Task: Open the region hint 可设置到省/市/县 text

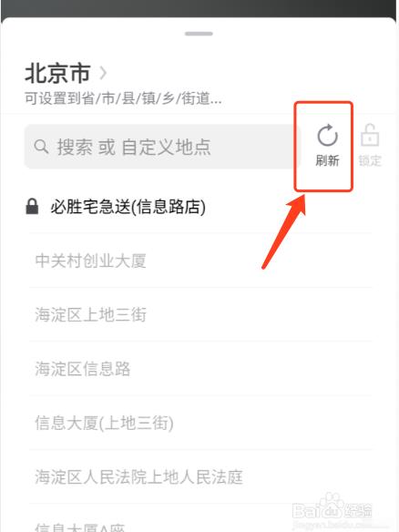Action: (123, 98)
